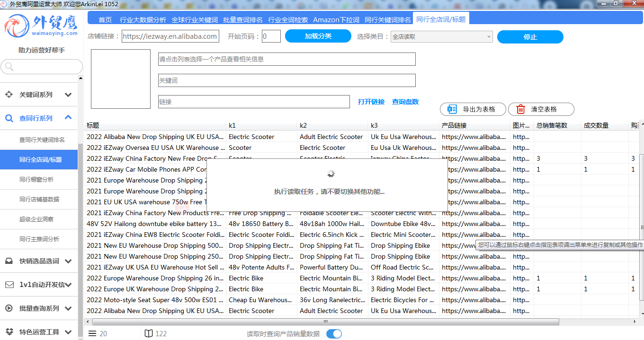
Task: Click the 查同行系列 magnifier icon
Action: [9, 118]
